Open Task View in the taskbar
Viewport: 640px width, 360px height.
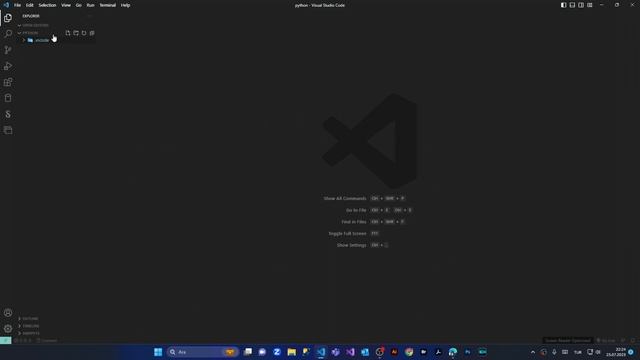pos(247,352)
